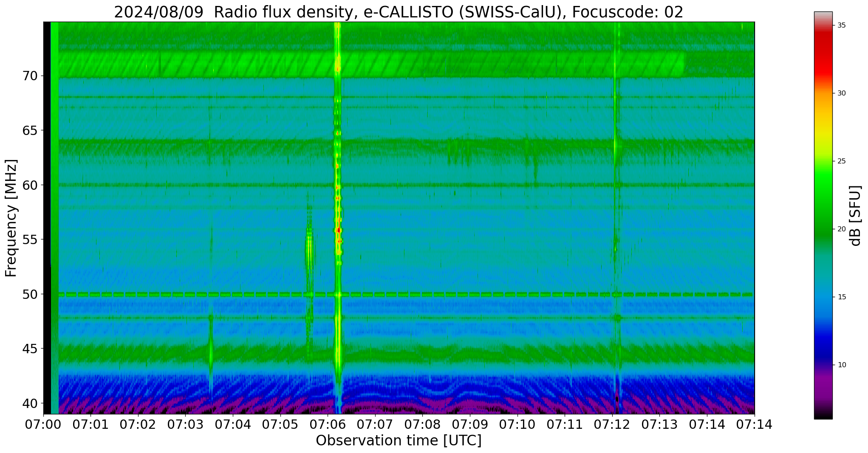Image resolution: width=868 pixels, height=453 pixels.
Task: Click the 40 frequency tick label
Action: [30, 403]
